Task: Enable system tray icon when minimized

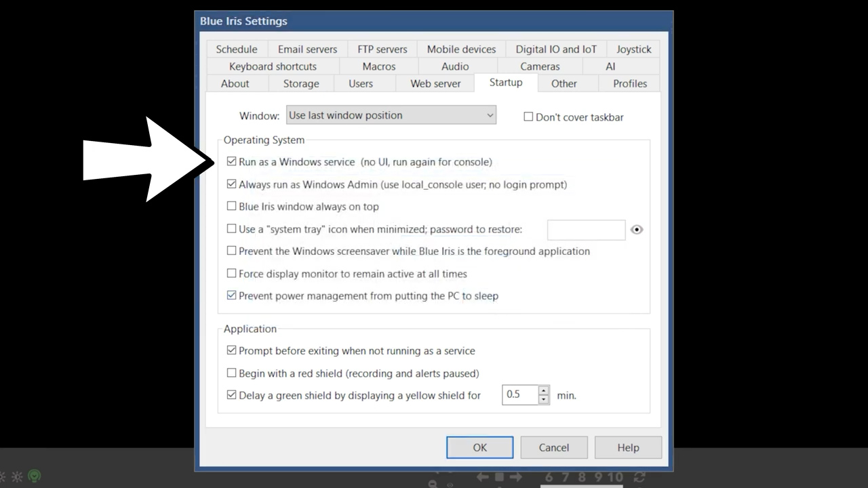Action: tap(231, 229)
